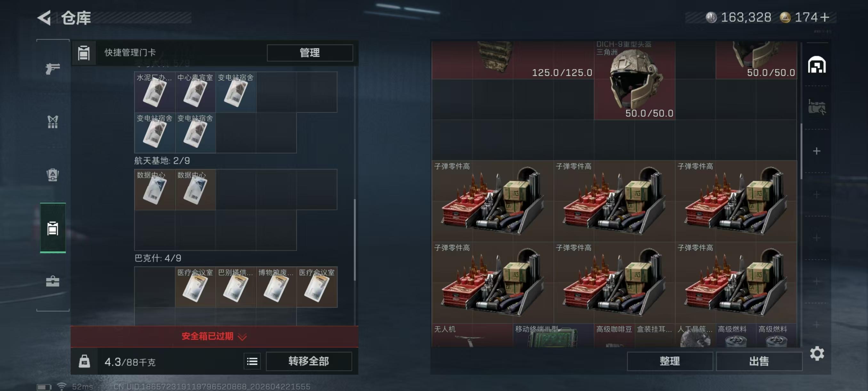Click the 出售 sell button
Image resolution: width=868 pixels, height=391 pixels.
[759, 361]
